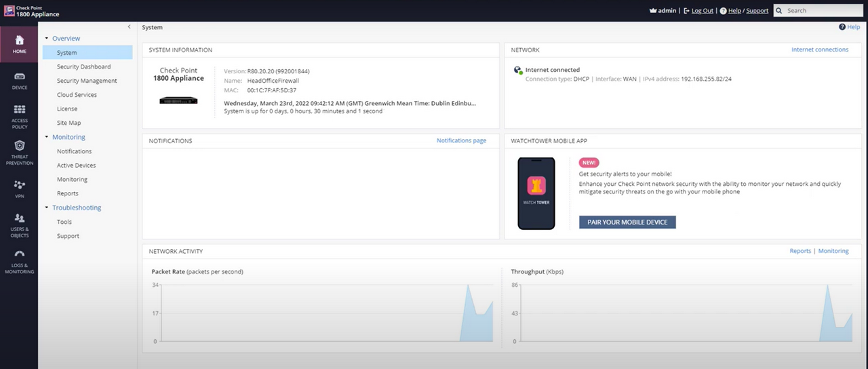Click the Help link in header

coord(734,11)
